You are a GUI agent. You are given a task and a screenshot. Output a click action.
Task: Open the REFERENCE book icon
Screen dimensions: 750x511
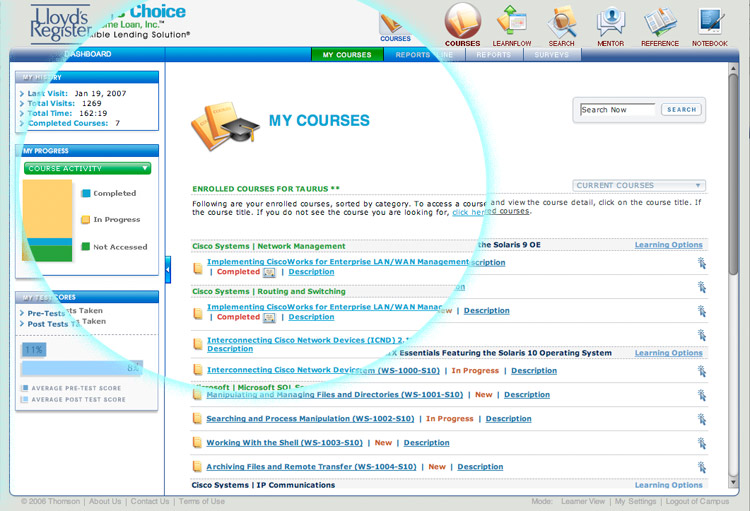[x=660, y=22]
